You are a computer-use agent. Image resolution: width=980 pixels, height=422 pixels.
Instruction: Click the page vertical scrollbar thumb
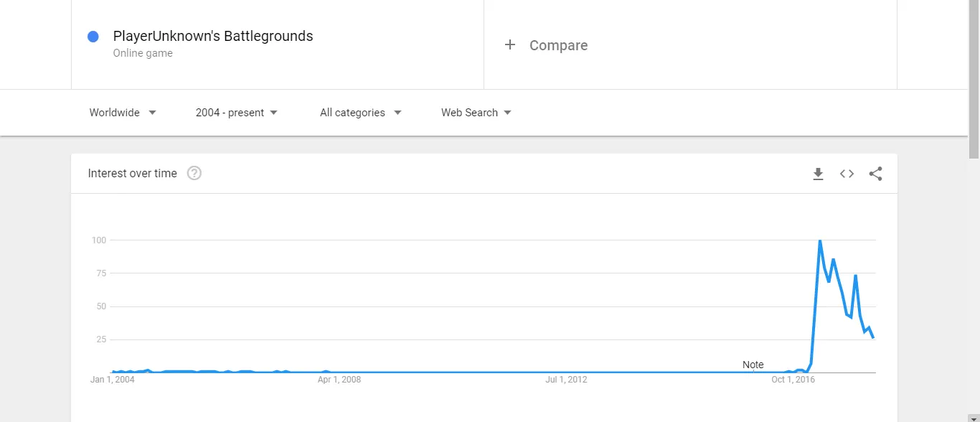coord(974,79)
